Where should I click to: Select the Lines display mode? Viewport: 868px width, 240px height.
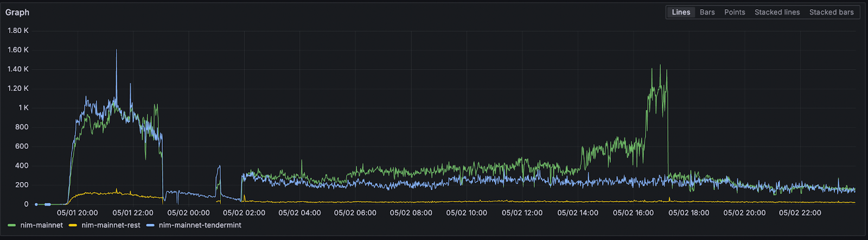pos(681,12)
